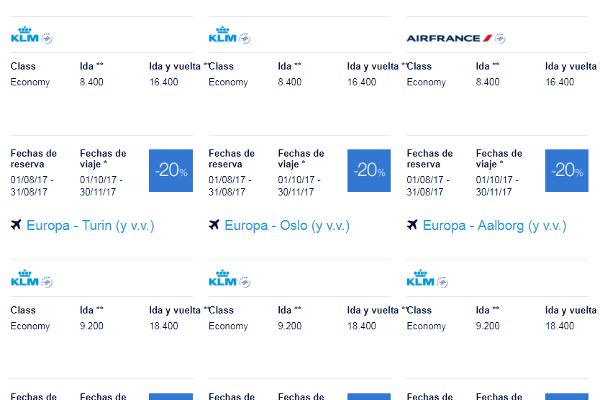
Task: Click the KLM logo in the first card
Action: pyautogui.click(x=25, y=34)
